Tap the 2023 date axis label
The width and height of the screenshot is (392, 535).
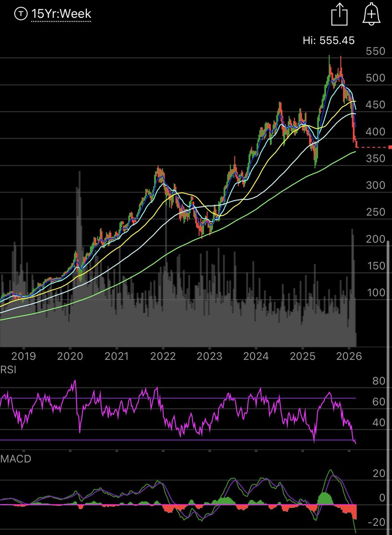(x=209, y=356)
